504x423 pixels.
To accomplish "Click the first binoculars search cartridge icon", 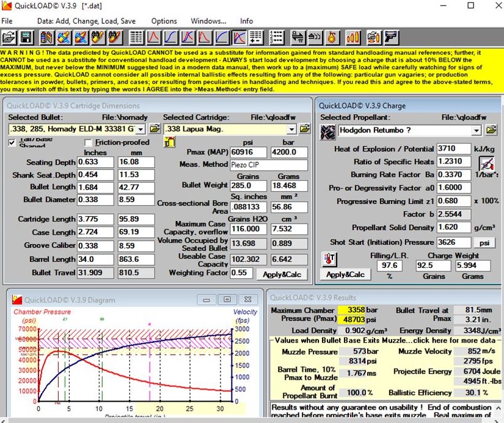I will coord(98,38).
